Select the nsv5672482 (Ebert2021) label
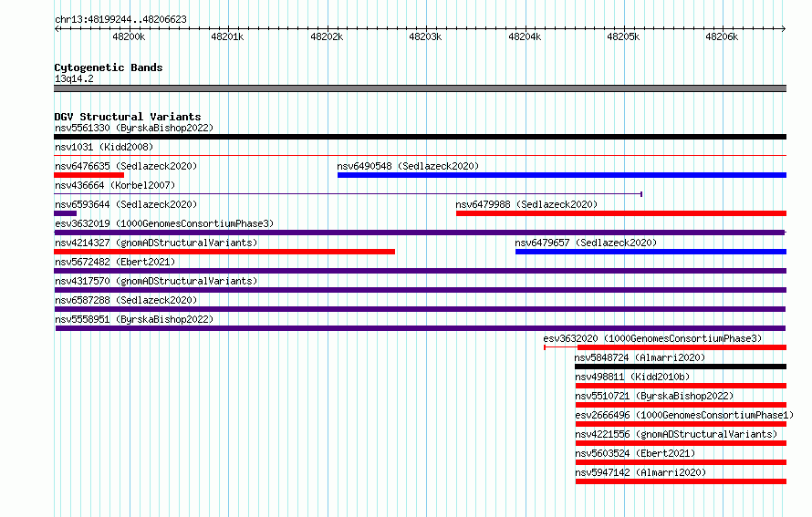Screen dimensions: 812x517 115,262
